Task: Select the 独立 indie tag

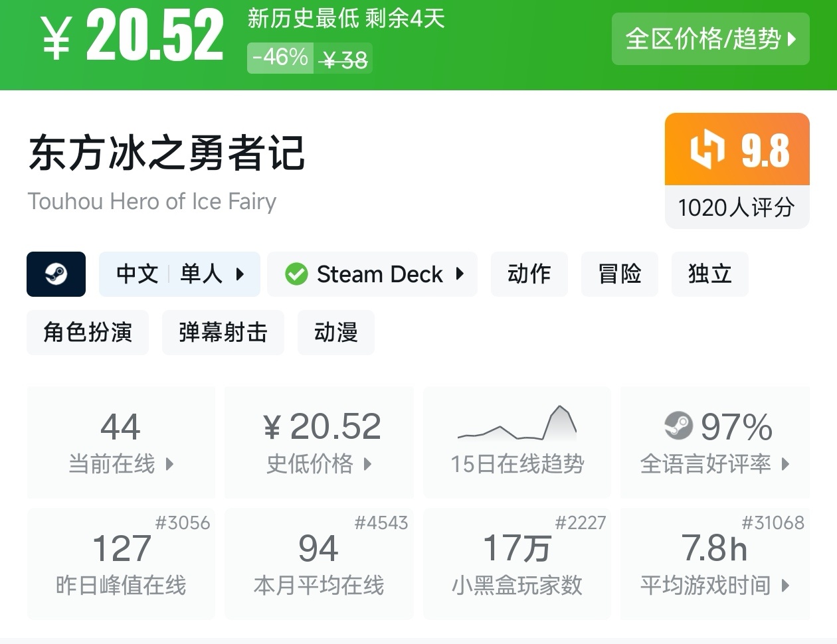Action: pyautogui.click(x=709, y=274)
